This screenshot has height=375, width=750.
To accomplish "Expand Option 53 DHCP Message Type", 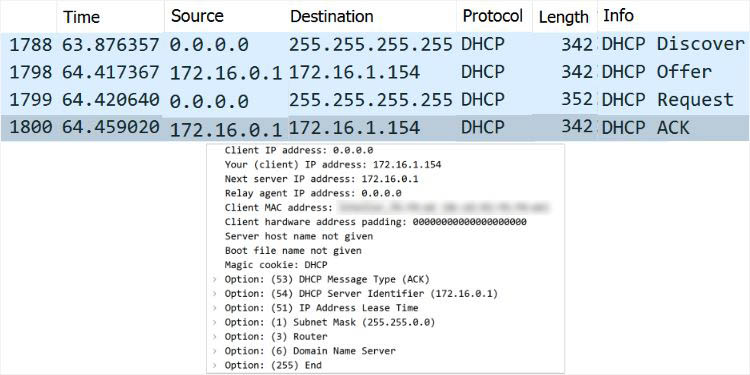I will [214, 279].
